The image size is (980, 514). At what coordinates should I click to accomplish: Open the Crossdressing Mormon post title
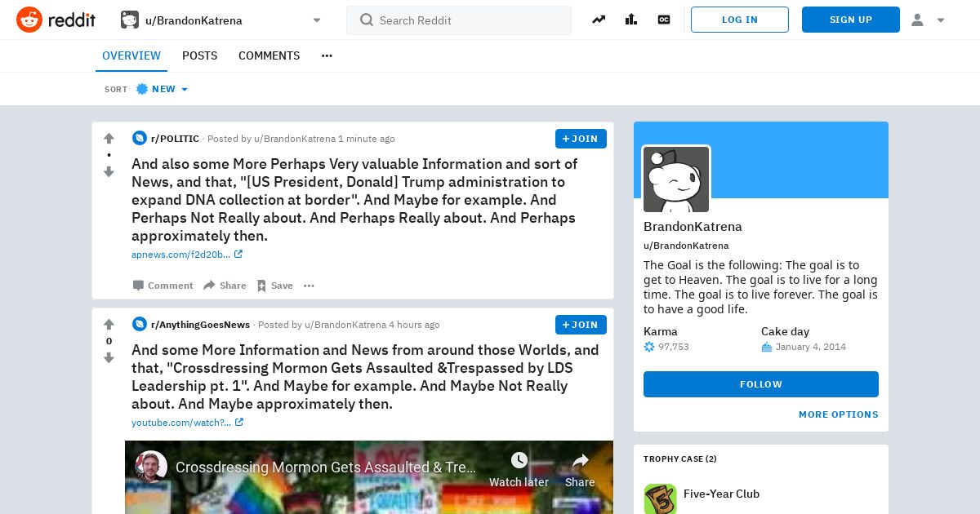click(365, 377)
